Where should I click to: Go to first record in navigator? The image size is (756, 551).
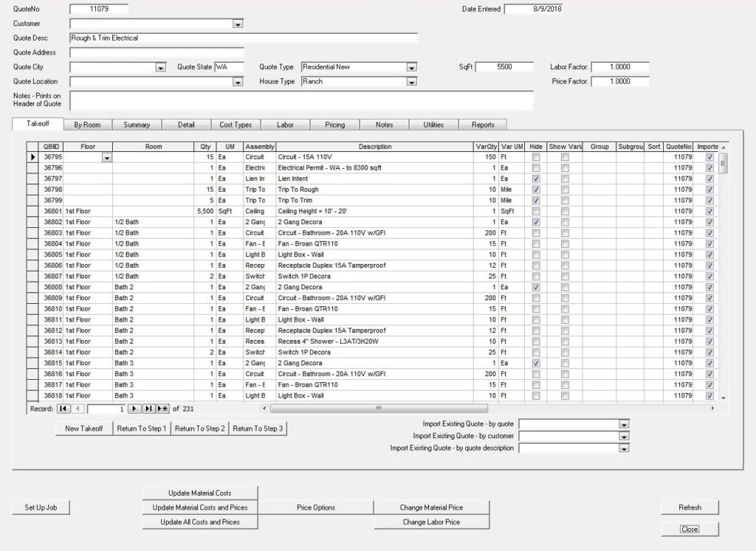point(63,409)
